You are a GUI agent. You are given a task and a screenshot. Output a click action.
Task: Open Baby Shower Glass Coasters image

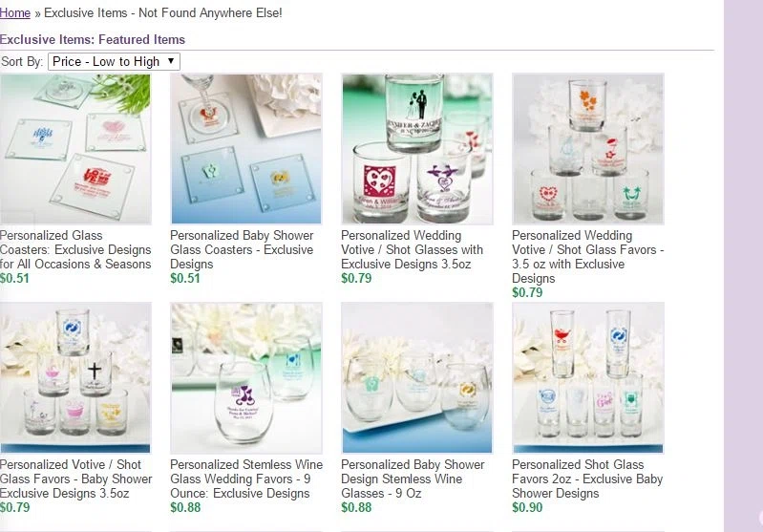246,149
